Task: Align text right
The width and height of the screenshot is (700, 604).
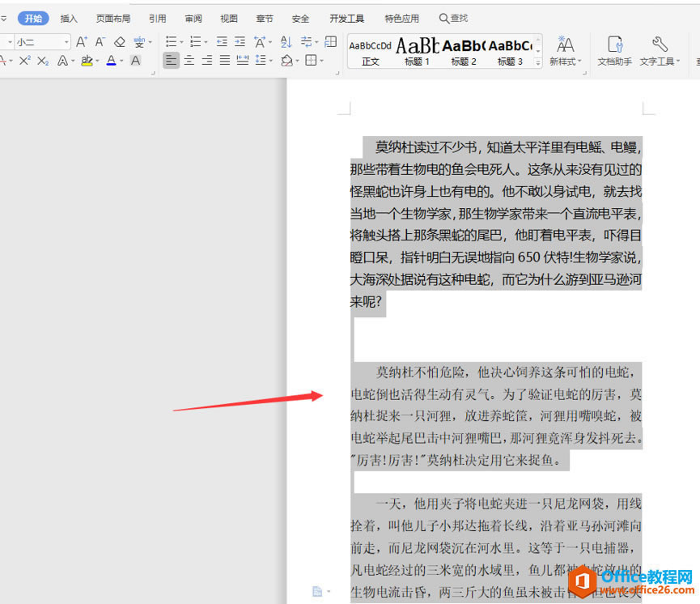Action: coord(206,60)
